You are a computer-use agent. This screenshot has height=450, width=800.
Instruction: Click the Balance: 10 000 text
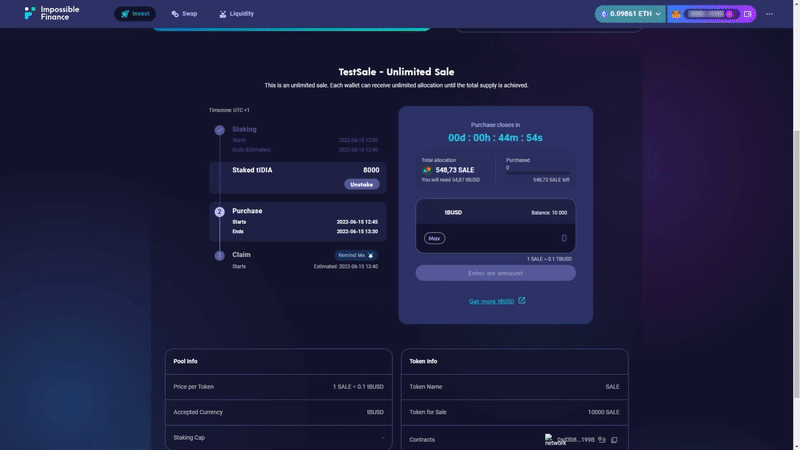point(549,213)
